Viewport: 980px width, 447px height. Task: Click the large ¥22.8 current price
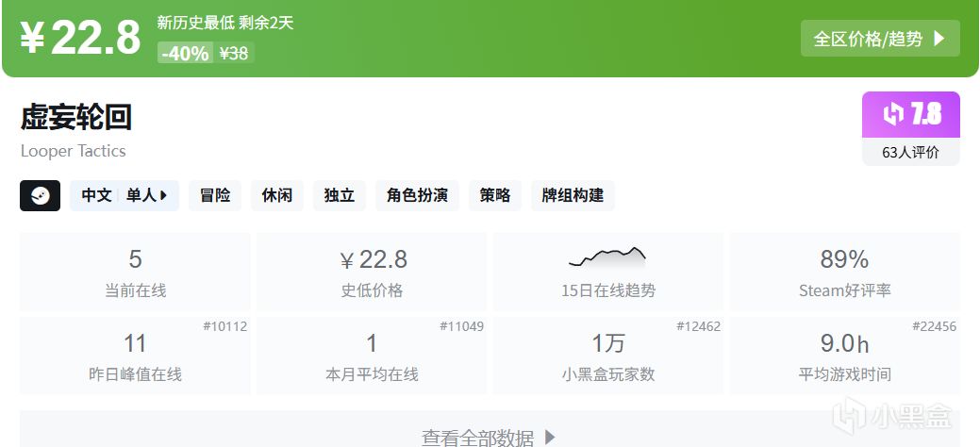[x=80, y=38]
